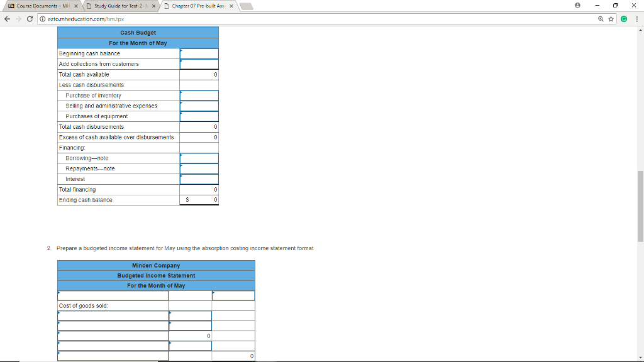The width and height of the screenshot is (644, 362).
Task: Bookmark this page using the star icon
Action: point(611,19)
